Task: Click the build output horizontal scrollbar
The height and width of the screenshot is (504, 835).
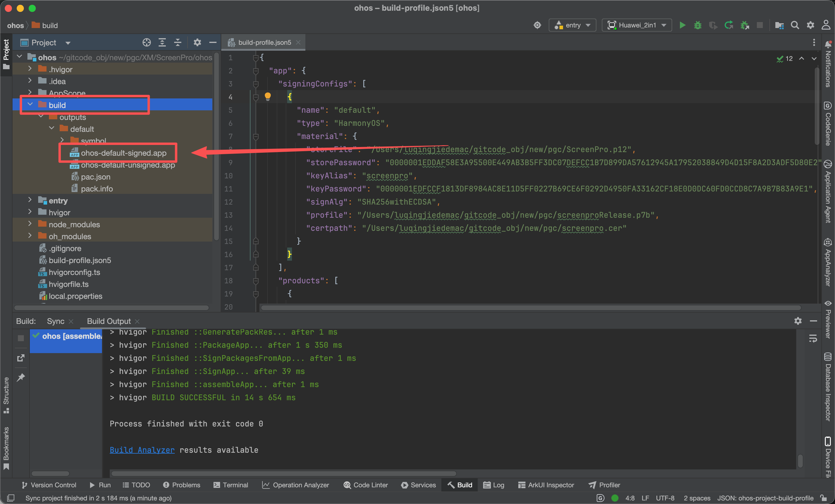Action: (284, 473)
